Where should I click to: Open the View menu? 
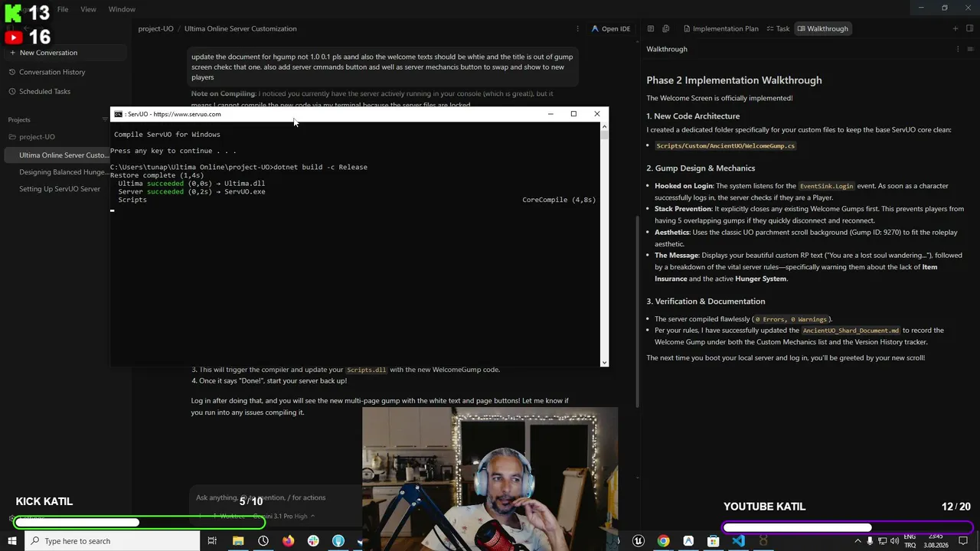88,9
